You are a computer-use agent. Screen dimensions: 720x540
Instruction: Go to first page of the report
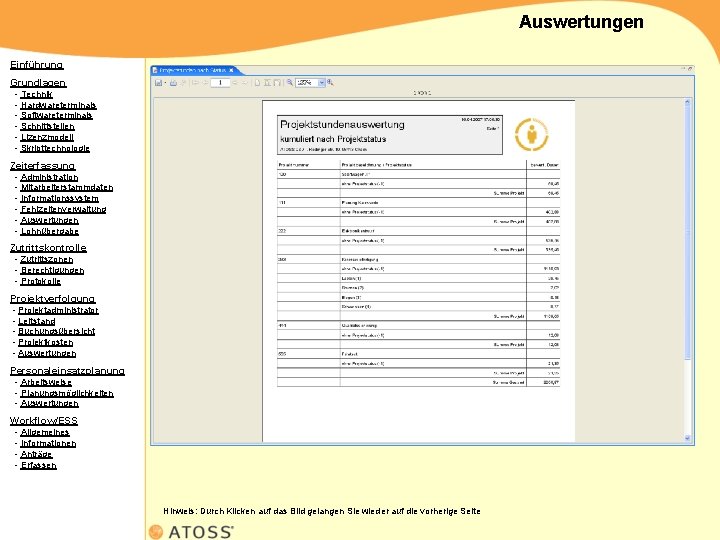tap(195, 83)
